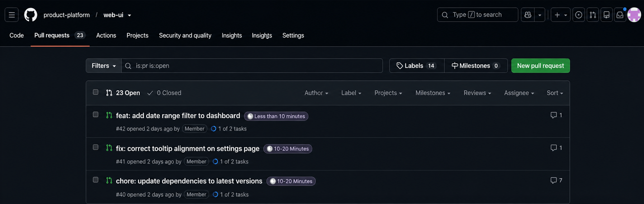Click the open PR icon for #41
Screen dimensions: 644x204
click(x=109, y=148)
